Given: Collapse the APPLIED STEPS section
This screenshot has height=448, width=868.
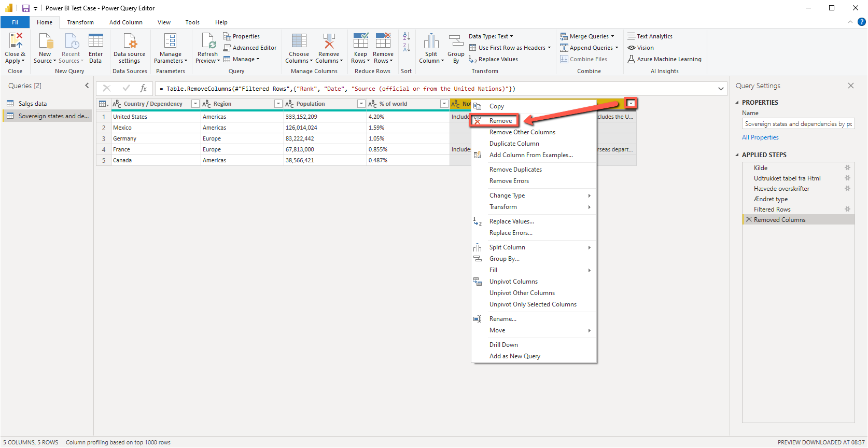Looking at the screenshot, I should pyautogui.click(x=737, y=155).
